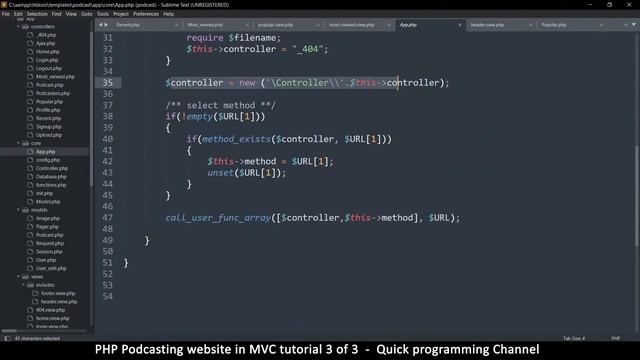Go to next tab with right arrow

106,25
